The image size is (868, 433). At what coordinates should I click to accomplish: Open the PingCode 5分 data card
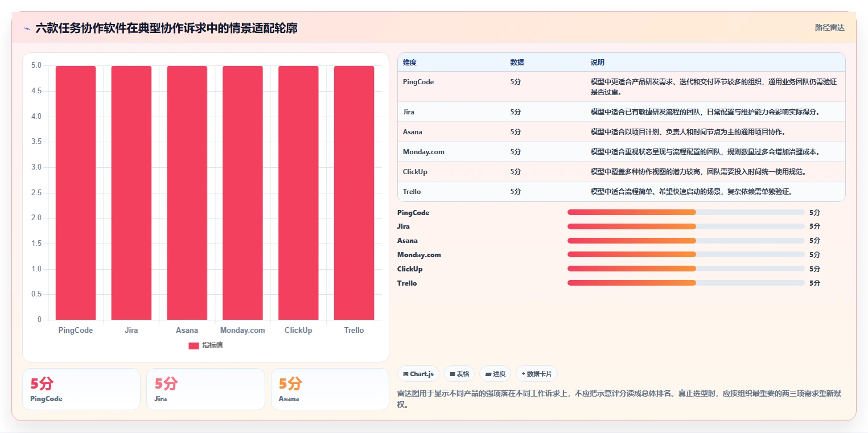(81, 389)
